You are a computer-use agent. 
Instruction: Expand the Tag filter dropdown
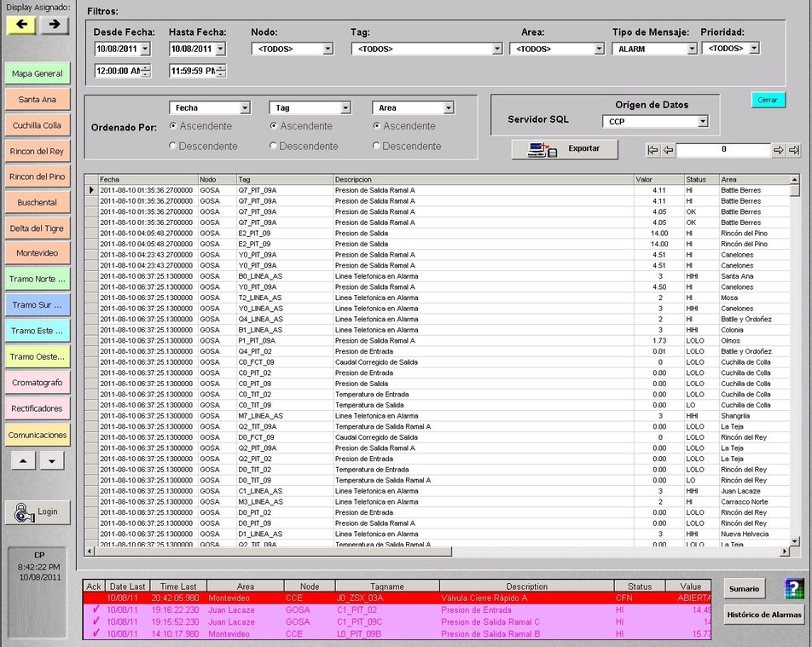pyautogui.click(x=497, y=49)
